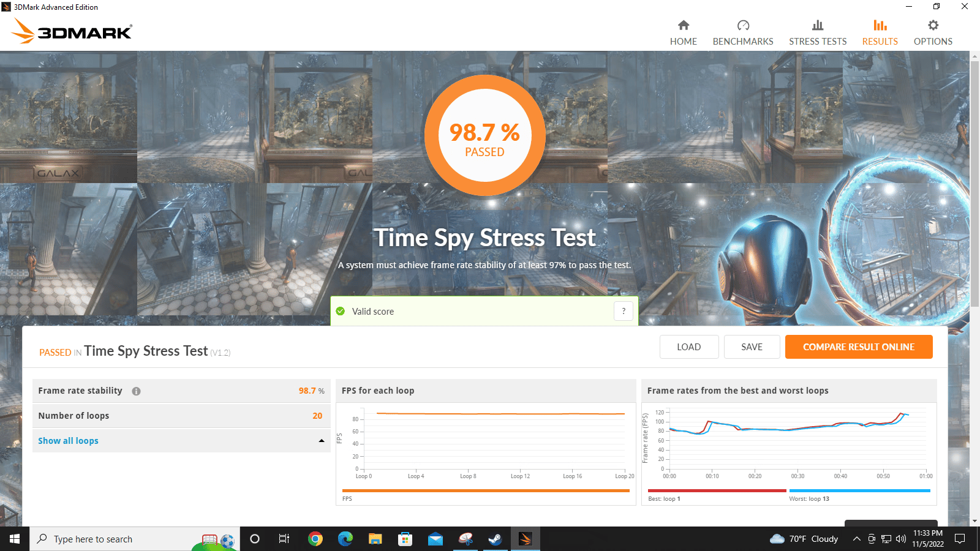Launch Google Chrome from taskbar
The width and height of the screenshot is (980, 551).
click(315, 539)
